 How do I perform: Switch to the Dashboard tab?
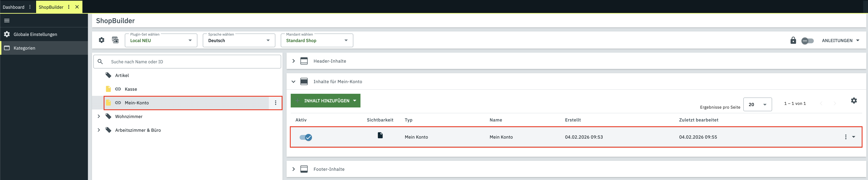point(14,7)
